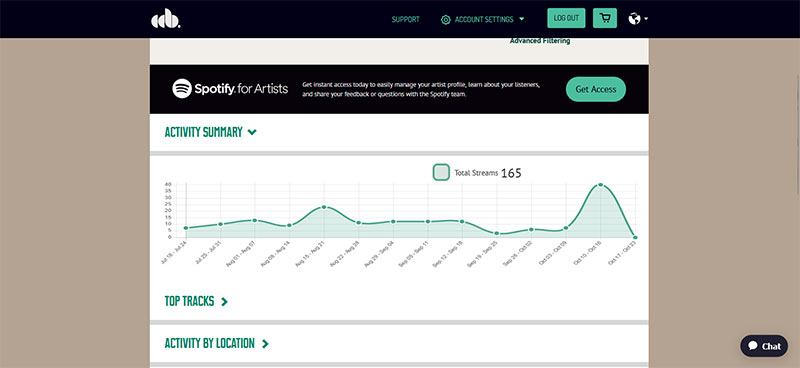
Task: Select the Aug 08 - Aug 14 data point
Action: [x=289, y=226]
